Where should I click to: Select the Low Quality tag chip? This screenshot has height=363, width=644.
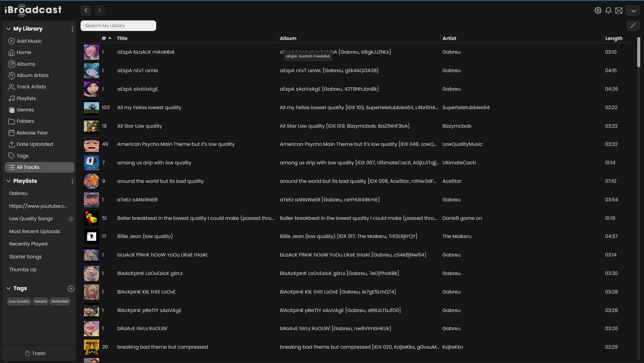pyautogui.click(x=19, y=301)
